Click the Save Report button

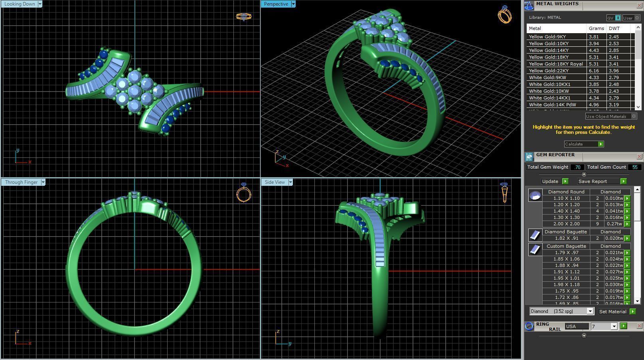pos(602,181)
